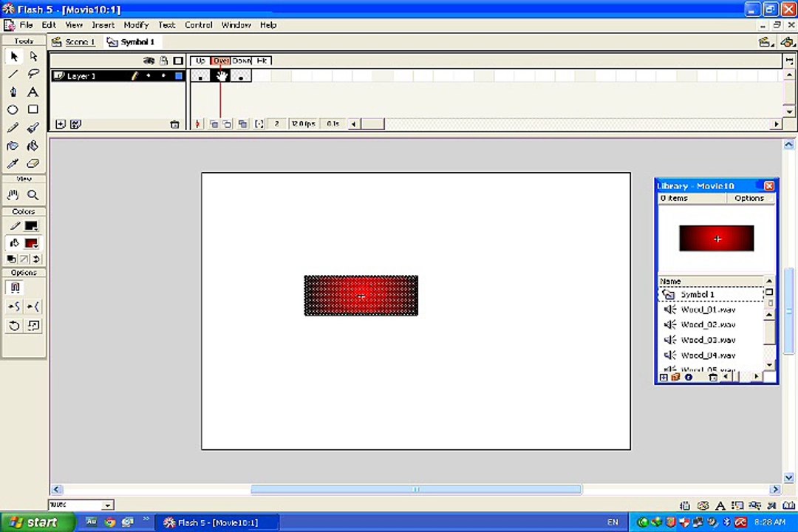Image resolution: width=798 pixels, height=532 pixels.
Task: Add a guide layer in timeline
Action: [76, 124]
